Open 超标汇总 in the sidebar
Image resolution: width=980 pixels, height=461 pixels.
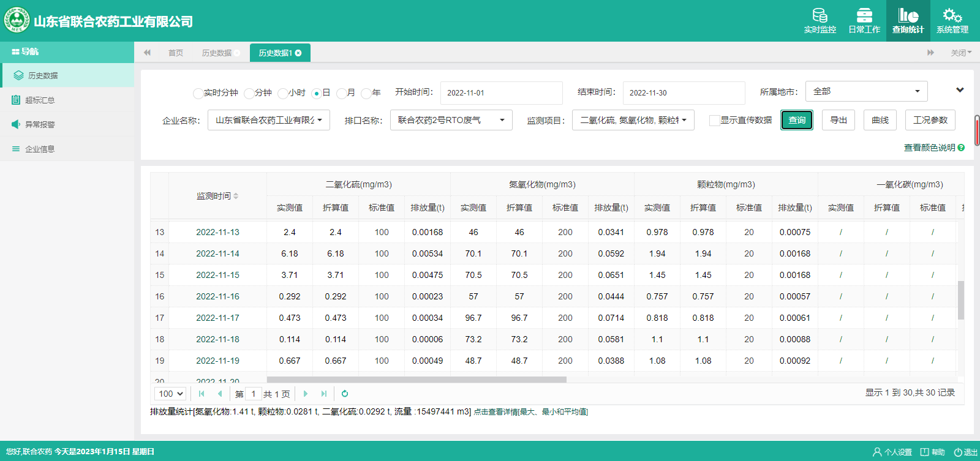point(67,100)
